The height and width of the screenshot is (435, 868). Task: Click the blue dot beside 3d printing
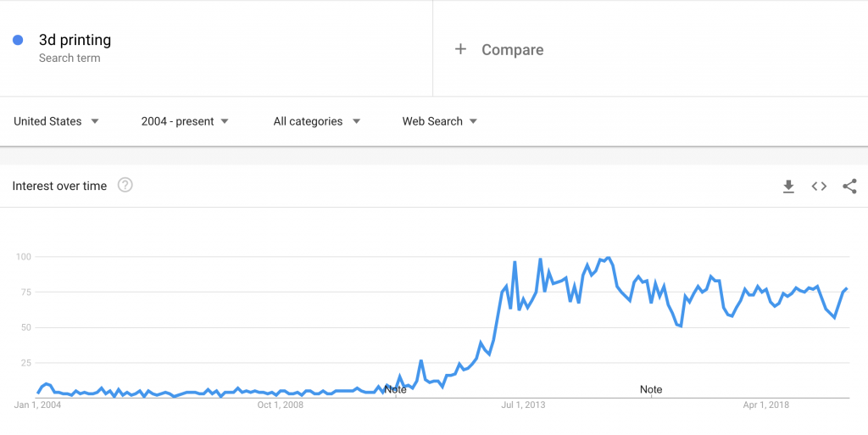tap(18, 40)
